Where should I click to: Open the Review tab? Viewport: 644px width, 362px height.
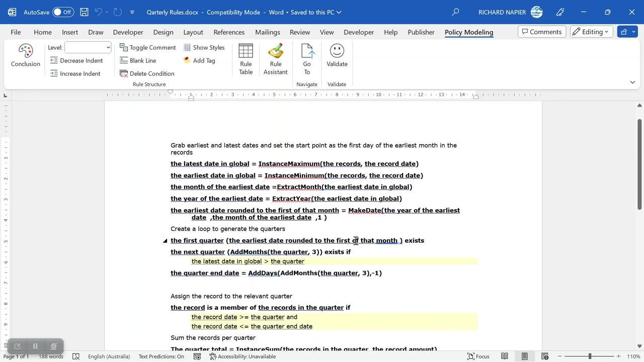[x=300, y=32]
